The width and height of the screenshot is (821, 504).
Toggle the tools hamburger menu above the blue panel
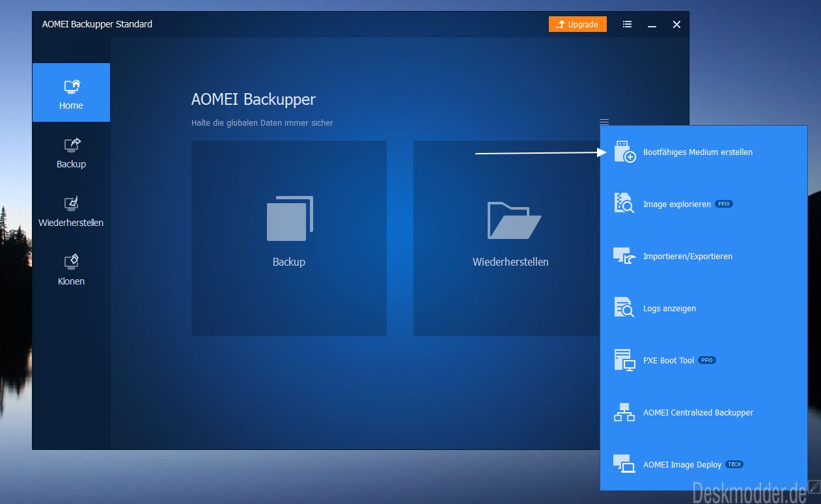coord(604,122)
